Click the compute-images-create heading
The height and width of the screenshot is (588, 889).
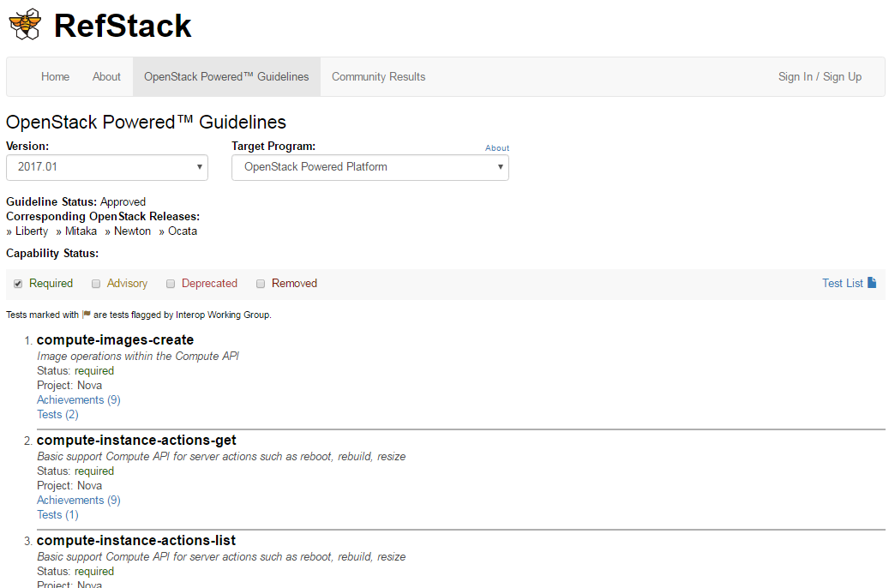coord(115,339)
